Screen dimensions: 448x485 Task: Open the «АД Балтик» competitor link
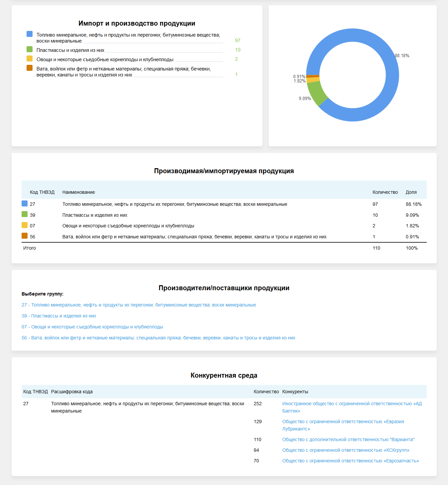(x=352, y=404)
